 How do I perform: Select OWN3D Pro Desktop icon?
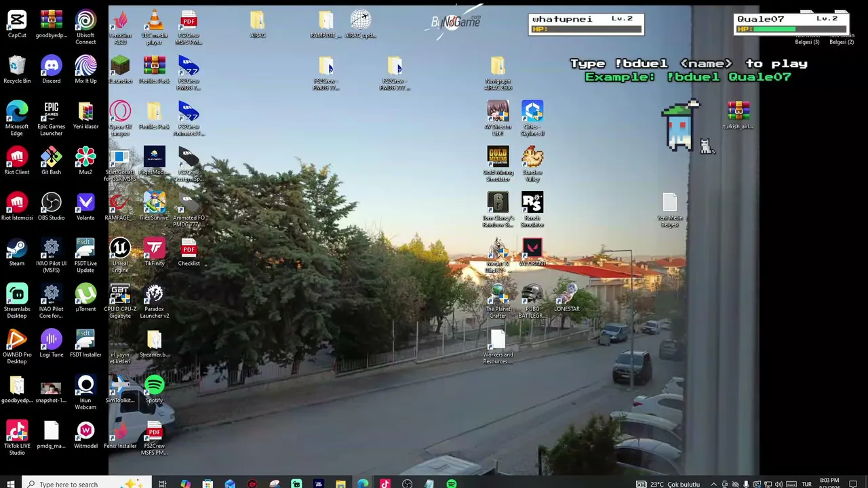(x=17, y=346)
